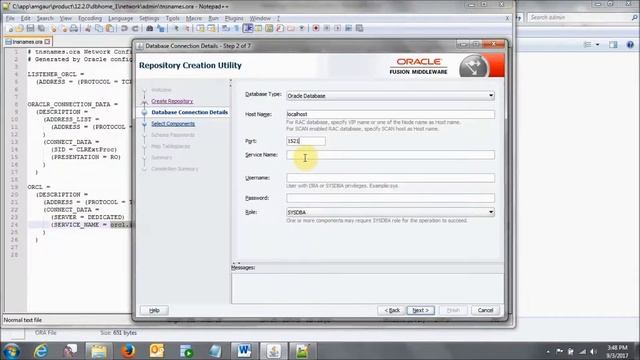Click the Cut scissors icon in Notepad++ toolbar
This screenshot has height=360, width=640.
[x=88, y=28]
